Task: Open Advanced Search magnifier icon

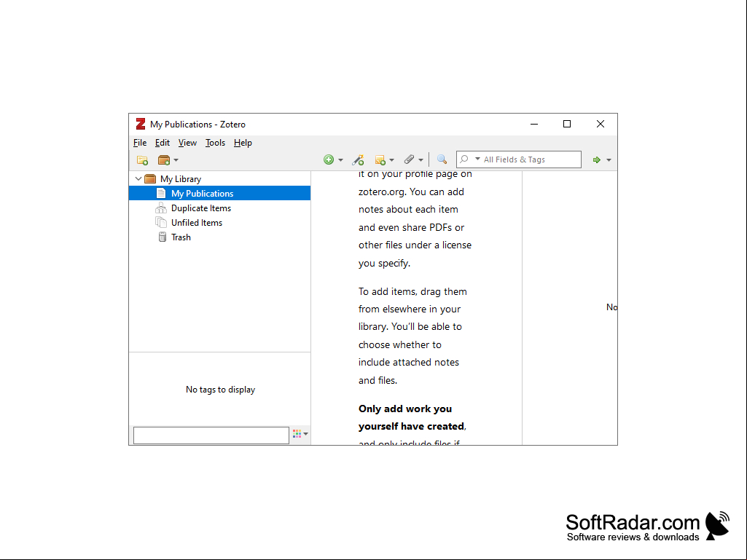Action: click(442, 159)
